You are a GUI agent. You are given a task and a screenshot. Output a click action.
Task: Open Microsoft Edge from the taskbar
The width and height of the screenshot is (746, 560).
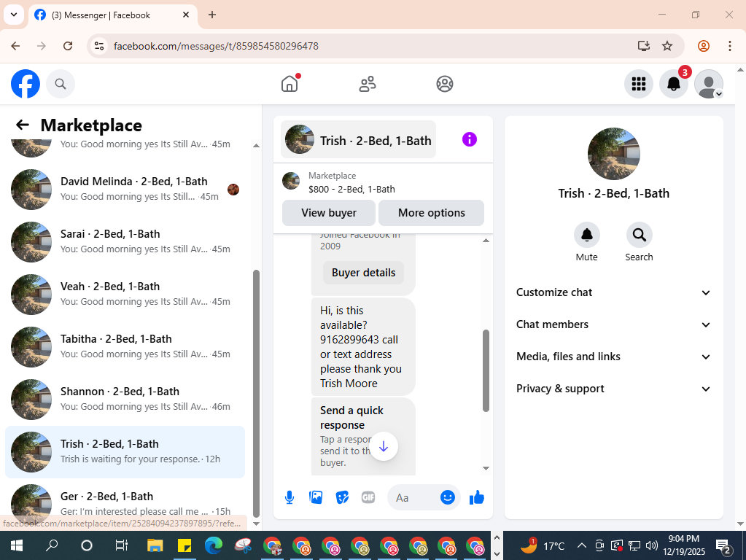click(214, 545)
